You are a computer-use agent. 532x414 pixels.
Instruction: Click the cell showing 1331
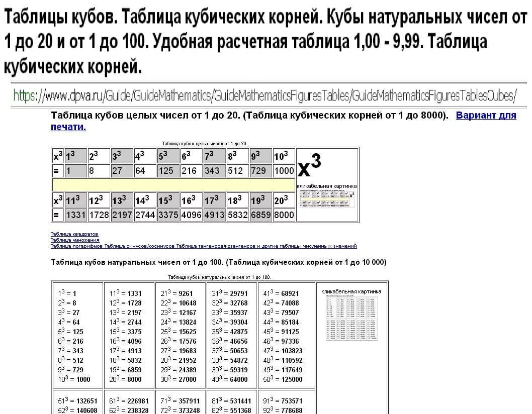(75, 215)
